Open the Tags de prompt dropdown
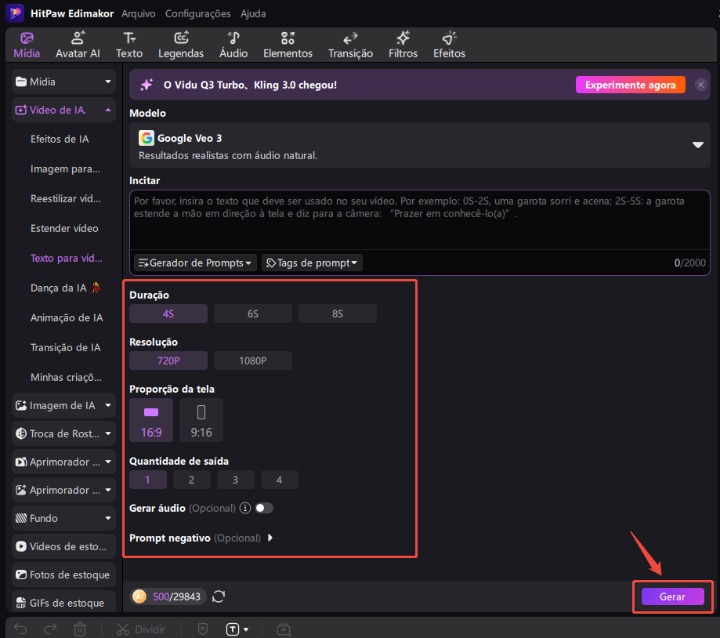The image size is (720, 638). [312, 263]
